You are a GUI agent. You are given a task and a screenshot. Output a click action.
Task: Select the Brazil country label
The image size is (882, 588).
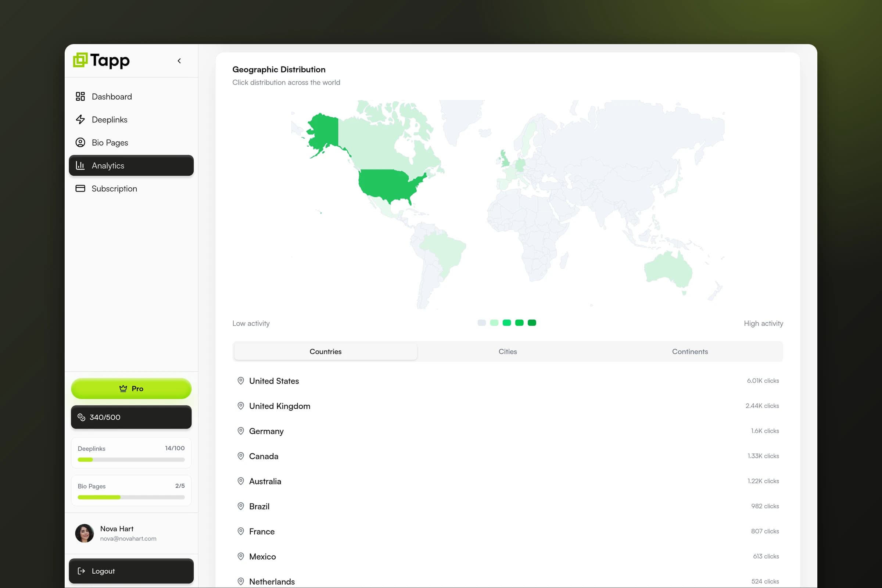(259, 507)
